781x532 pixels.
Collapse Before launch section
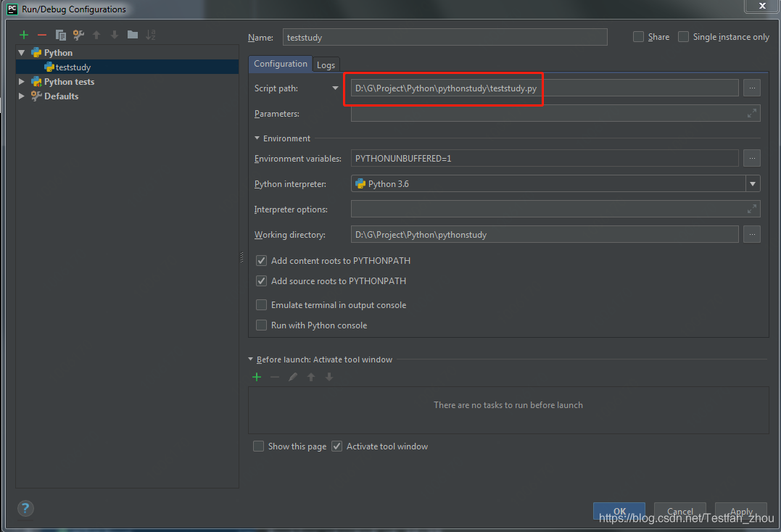click(250, 359)
